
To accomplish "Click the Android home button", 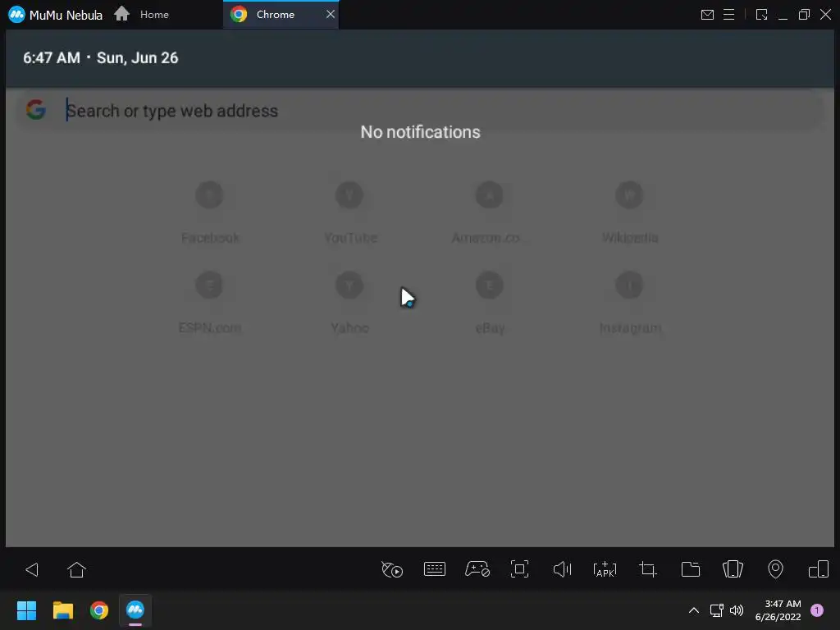I will [76, 569].
